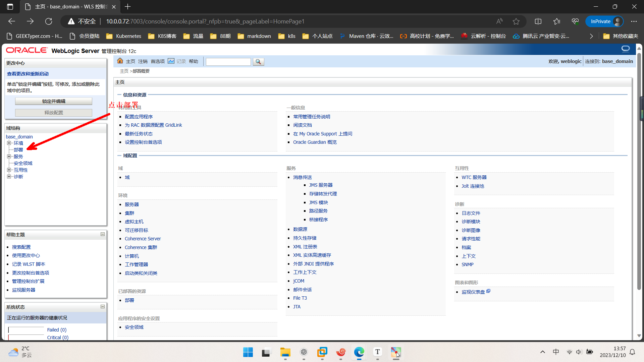Add page to favorites star icon
This screenshot has width=644, height=362.
[516, 21]
